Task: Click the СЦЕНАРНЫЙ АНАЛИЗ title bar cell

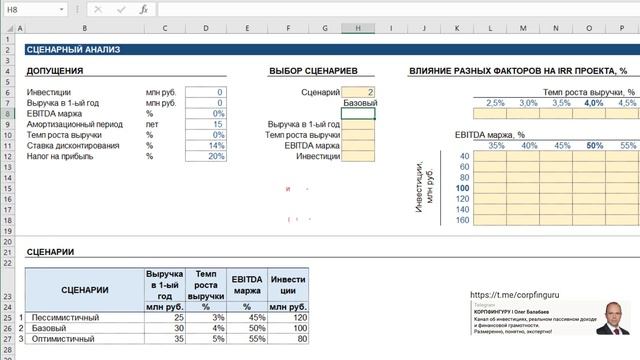Action: (332, 50)
